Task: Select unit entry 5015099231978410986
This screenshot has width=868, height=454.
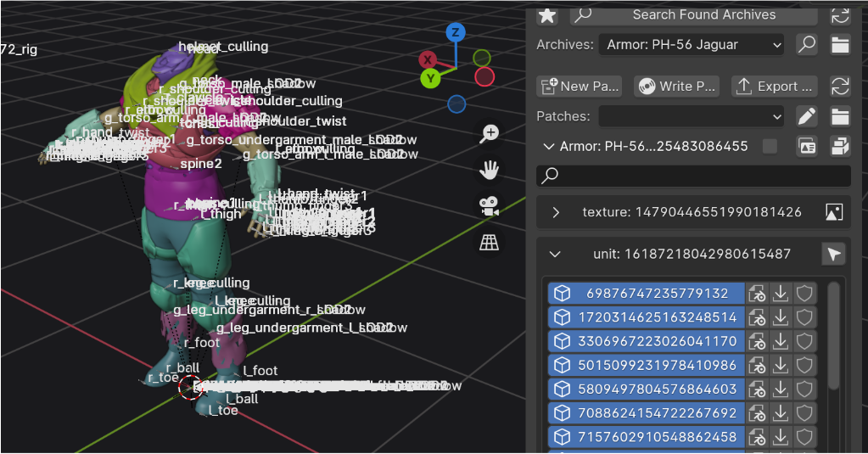Action: click(x=646, y=365)
